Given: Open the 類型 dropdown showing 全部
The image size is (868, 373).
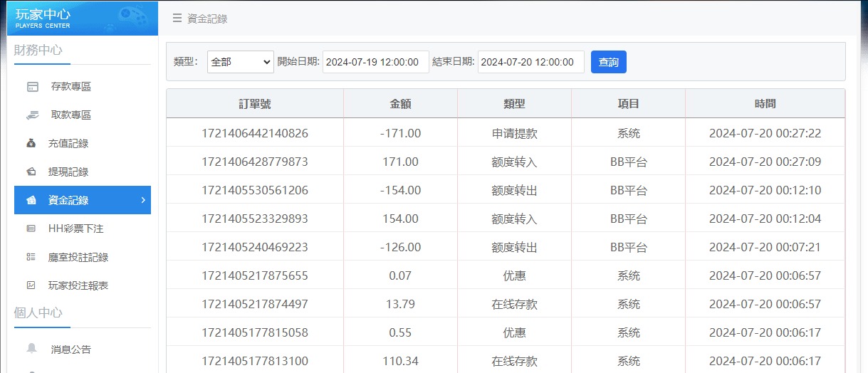Looking at the screenshot, I should click(240, 62).
